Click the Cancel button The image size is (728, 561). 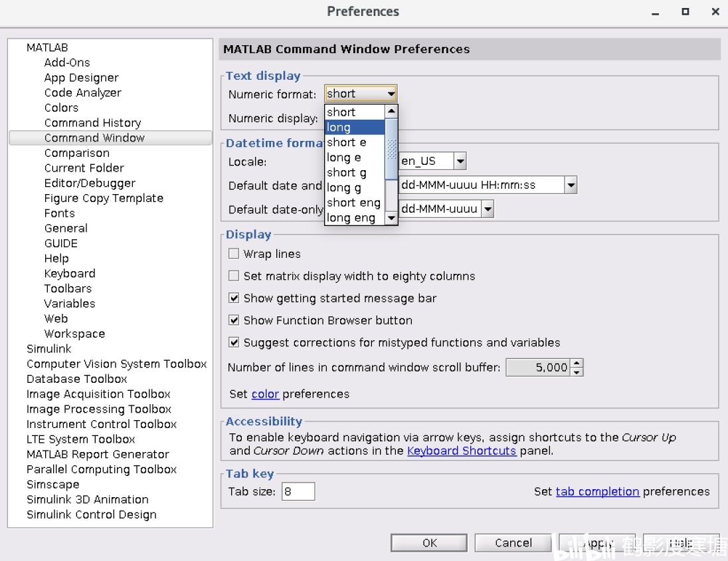click(x=513, y=543)
